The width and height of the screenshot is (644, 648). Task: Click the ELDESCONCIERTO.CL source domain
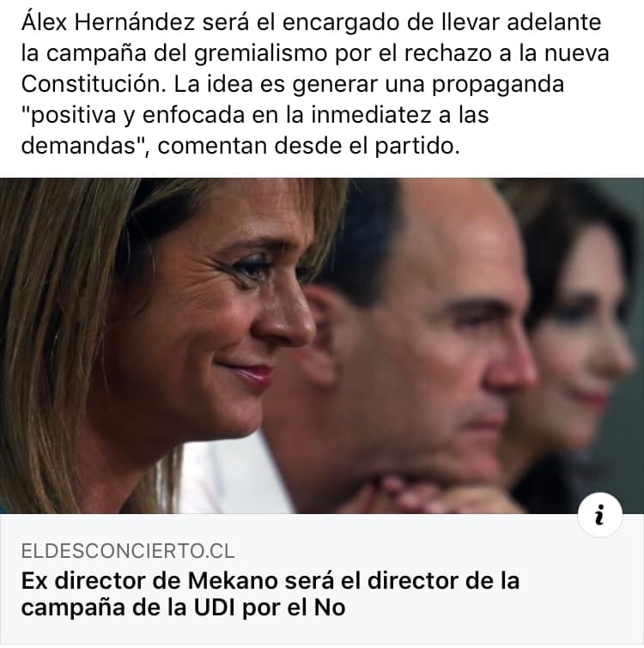click(128, 552)
